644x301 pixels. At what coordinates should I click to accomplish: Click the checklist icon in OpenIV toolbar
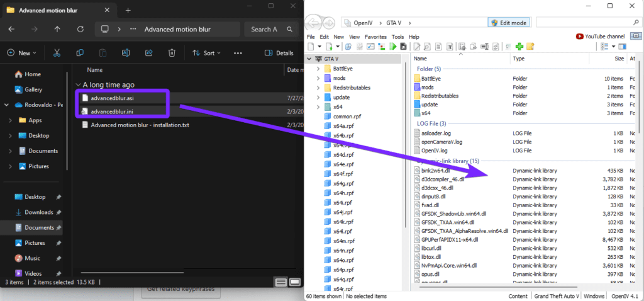point(370,47)
